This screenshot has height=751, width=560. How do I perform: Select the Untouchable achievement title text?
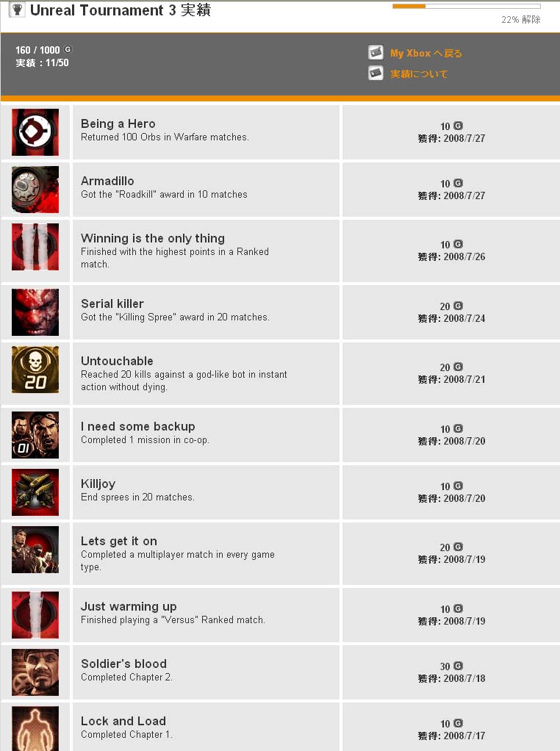coord(117,361)
